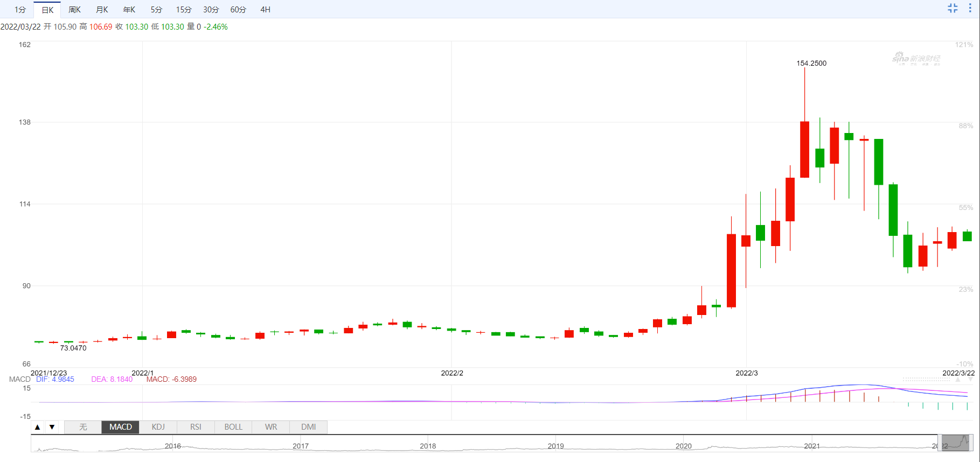This screenshot has height=462, width=980.
Task: Switch to the WR indicator
Action: point(271,427)
